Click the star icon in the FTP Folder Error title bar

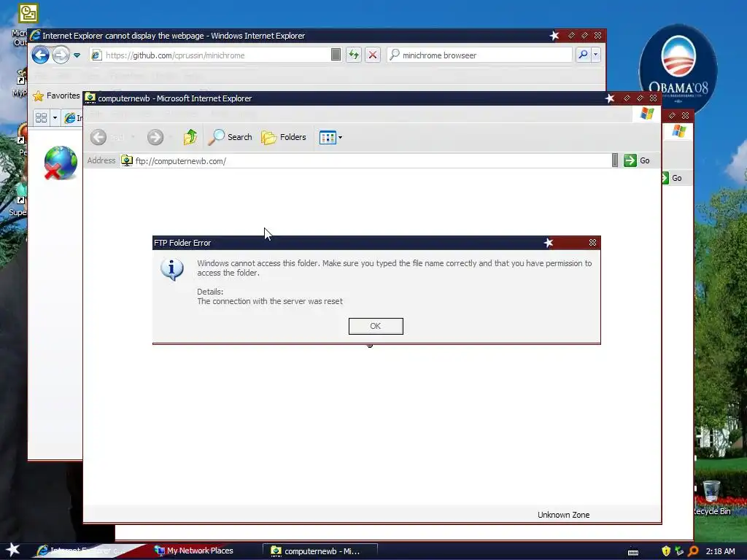click(549, 242)
